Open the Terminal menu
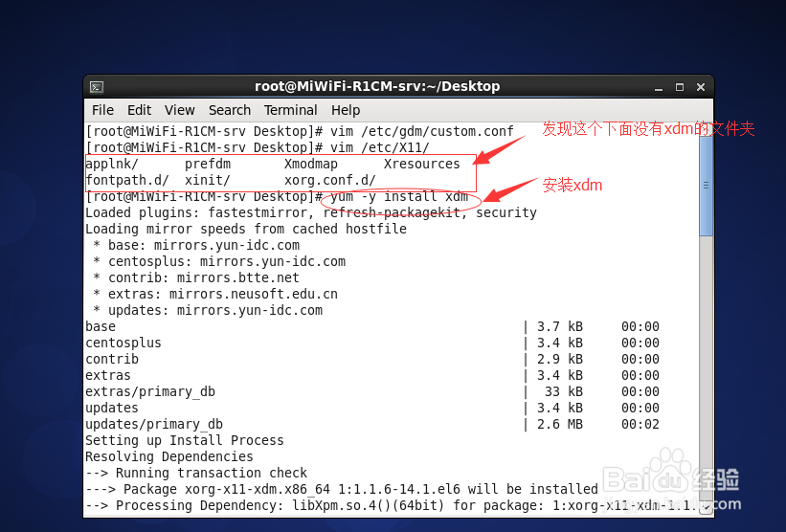 click(x=291, y=110)
